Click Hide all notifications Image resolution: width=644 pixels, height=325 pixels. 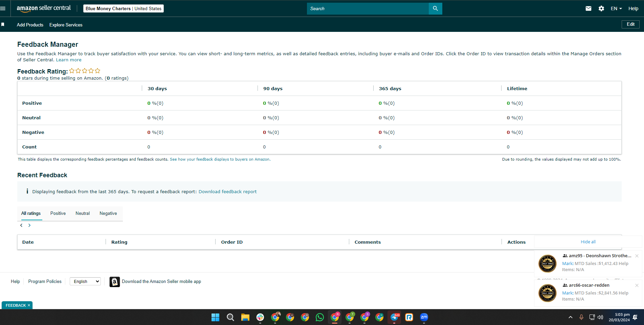(x=588, y=242)
